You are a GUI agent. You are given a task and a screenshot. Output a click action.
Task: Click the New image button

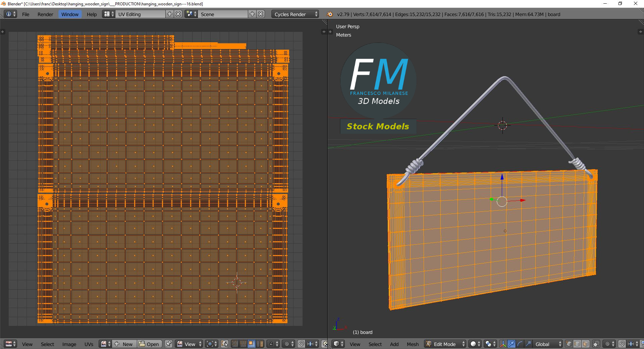pos(124,344)
